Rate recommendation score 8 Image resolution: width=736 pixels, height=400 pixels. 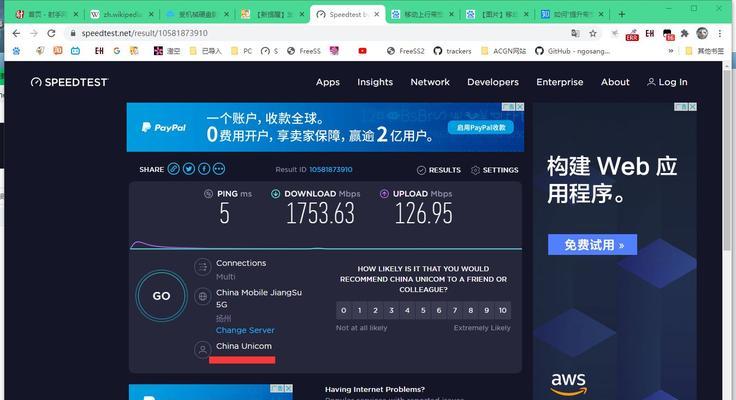coord(471,310)
